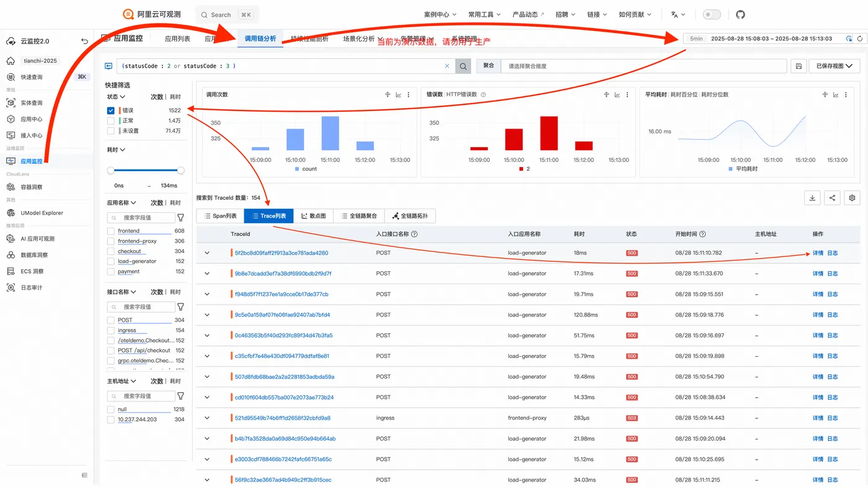Open the 应用列表 tab

click(x=177, y=38)
